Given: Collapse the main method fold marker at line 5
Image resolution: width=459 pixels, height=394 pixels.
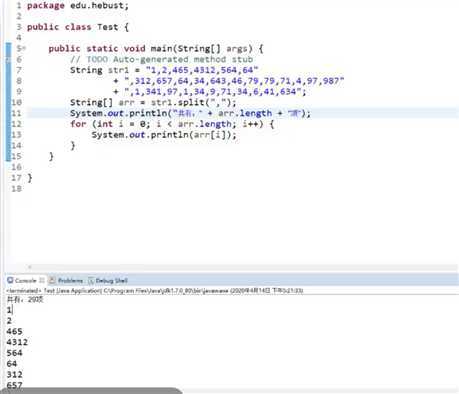Looking at the screenshot, I should 24,49.
